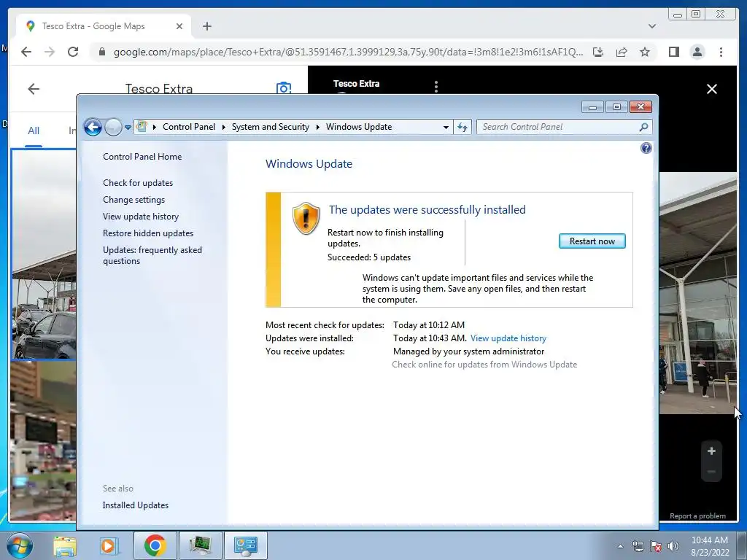Select Restore hidden updates
The height and width of the screenshot is (560, 747).
pos(147,233)
